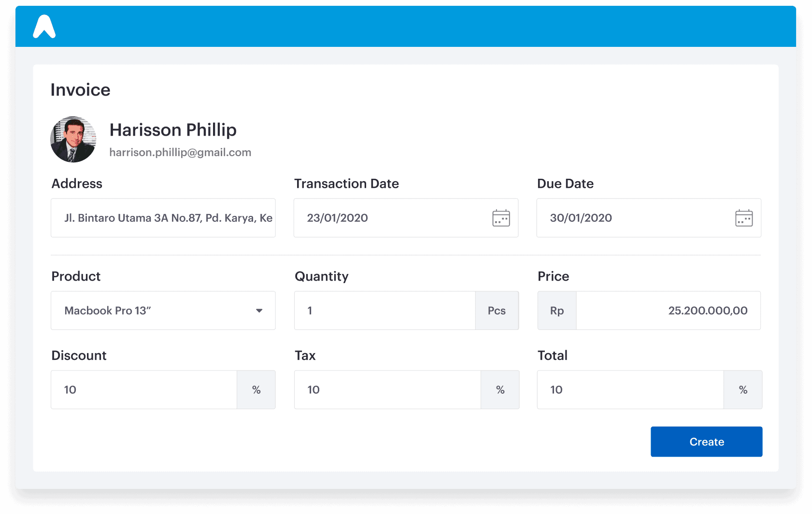Click the Discount percent symbol
This screenshot has height=514, width=812.
(256, 390)
